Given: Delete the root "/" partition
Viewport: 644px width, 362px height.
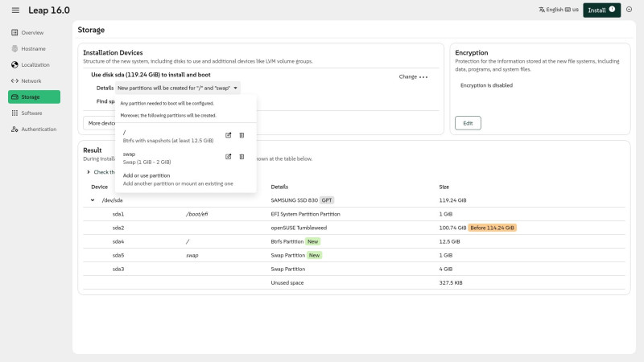Looking at the screenshot, I should pos(242,134).
